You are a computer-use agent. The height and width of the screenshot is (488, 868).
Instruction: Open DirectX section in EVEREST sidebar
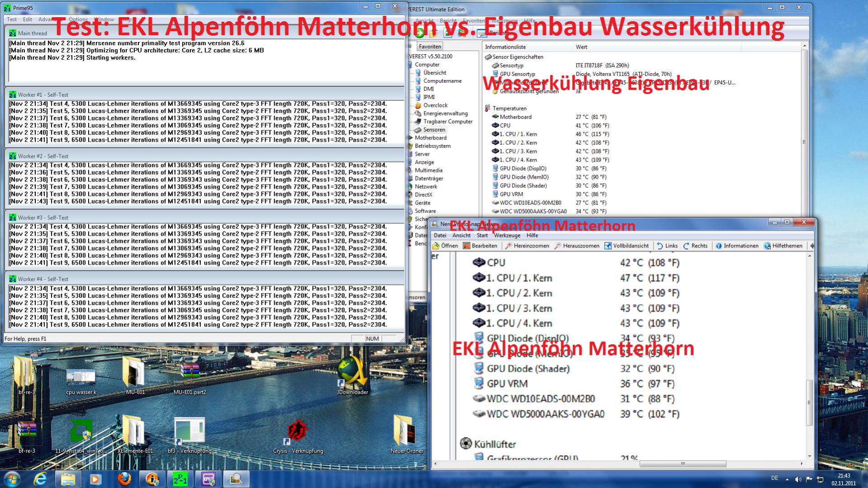coord(424,194)
